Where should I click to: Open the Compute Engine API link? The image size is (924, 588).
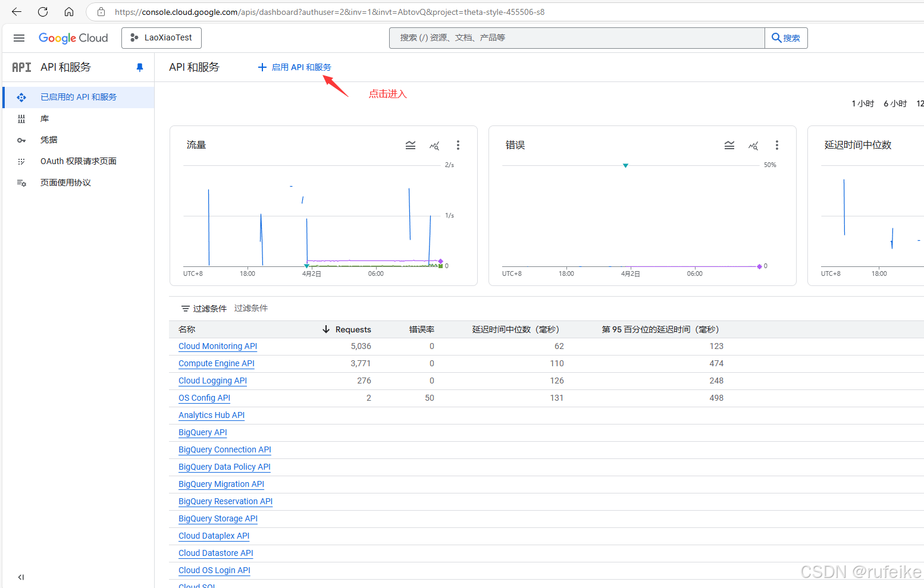pyautogui.click(x=217, y=363)
